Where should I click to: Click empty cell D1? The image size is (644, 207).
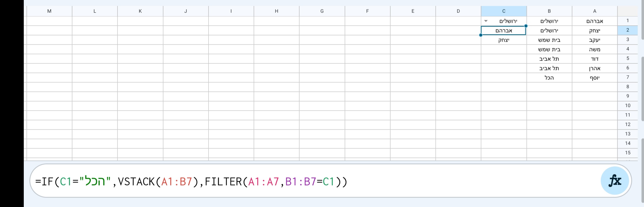point(458,20)
